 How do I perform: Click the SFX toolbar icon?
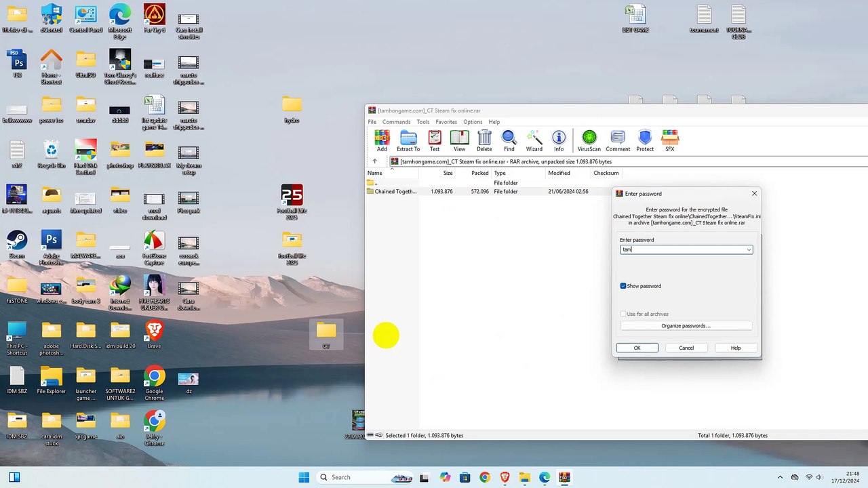(x=670, y=141)
